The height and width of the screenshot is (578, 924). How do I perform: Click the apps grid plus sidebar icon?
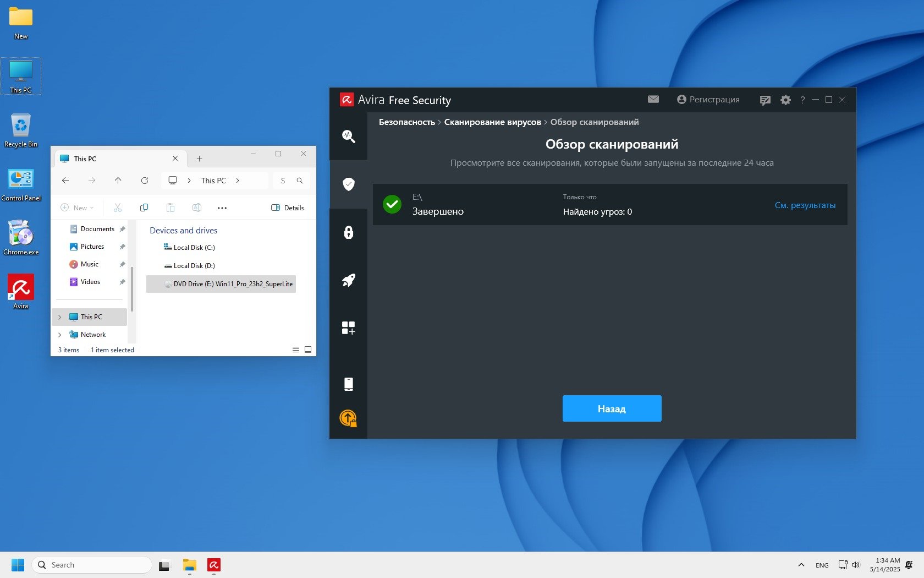click(x=348, y=328)
